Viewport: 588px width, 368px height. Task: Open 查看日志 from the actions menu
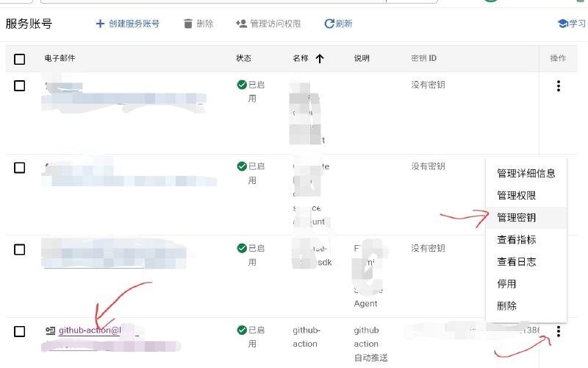click(x=516, y=261)
